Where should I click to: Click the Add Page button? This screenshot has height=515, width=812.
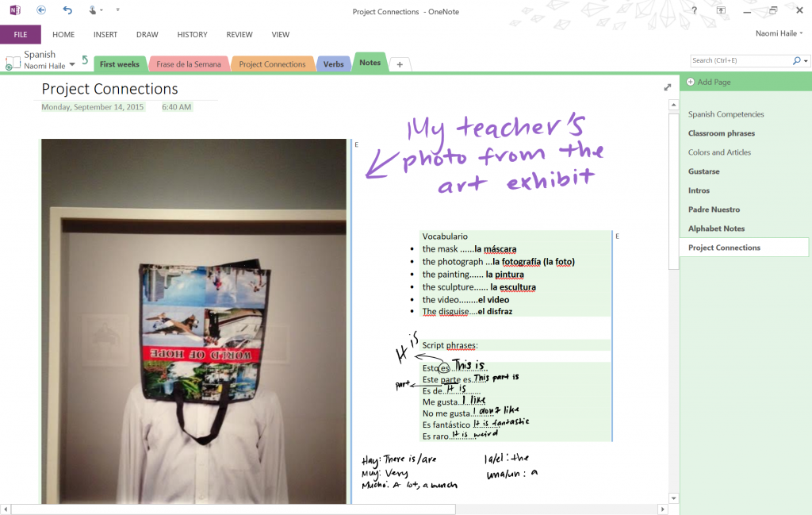[714, 83]
